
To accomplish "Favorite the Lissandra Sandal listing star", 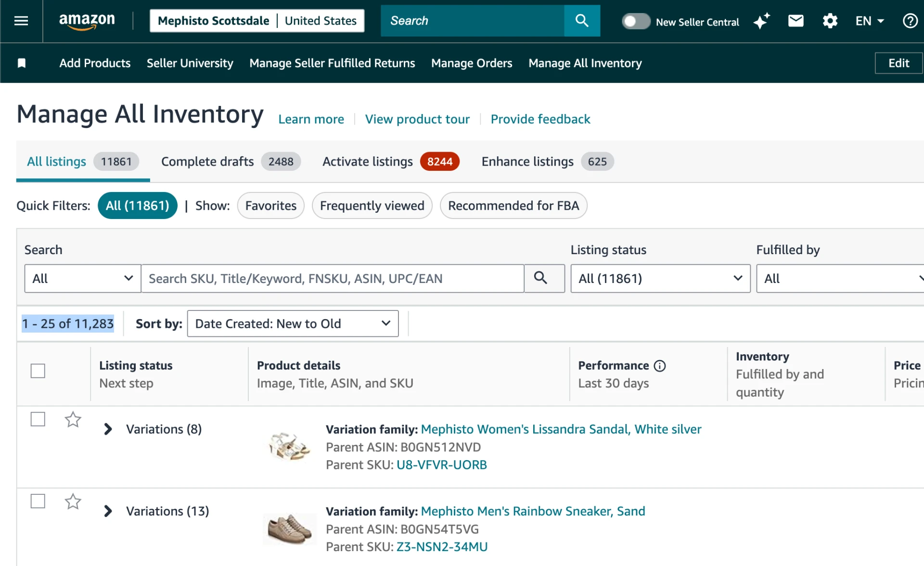I will tap(73, 420).
